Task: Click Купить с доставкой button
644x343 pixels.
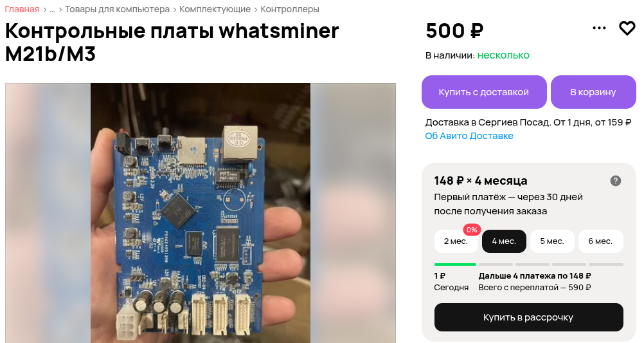Action: [484, 92]
